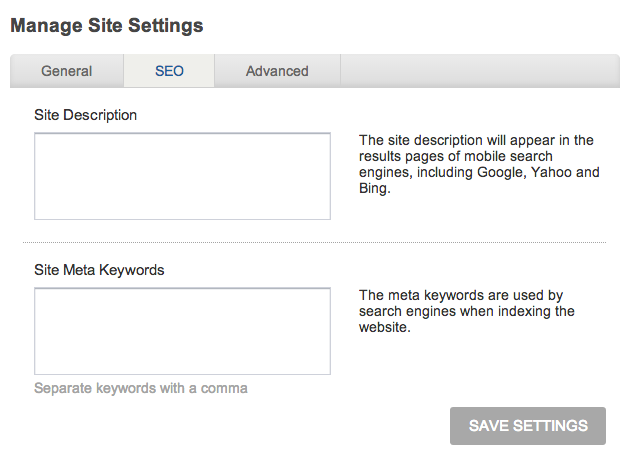Select the SEO tab
Image resolution: width=631 pixels, height=458 pixels.
pyautogui.click(x=169, y=71)
